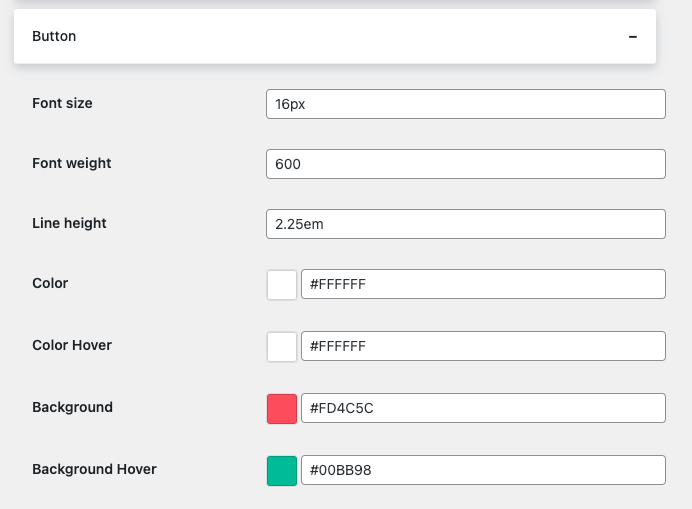Click the Color Hover hex value field

[x=483, y=347]
